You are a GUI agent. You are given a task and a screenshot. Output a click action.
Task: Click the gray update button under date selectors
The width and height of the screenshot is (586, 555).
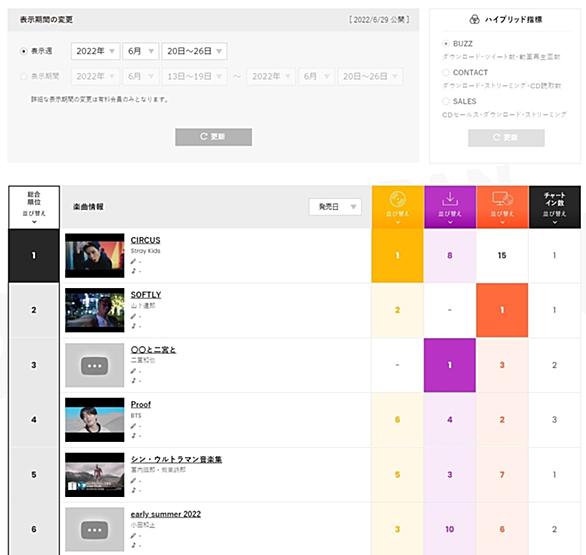coord(213,137)
